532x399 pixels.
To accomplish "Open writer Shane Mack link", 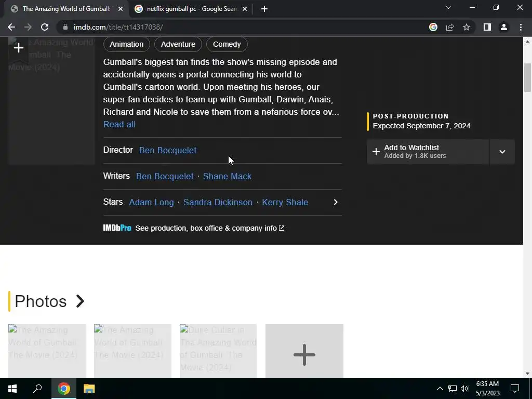I will (x=228, y=177).
